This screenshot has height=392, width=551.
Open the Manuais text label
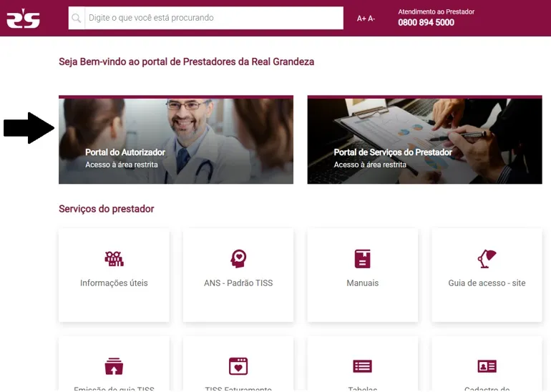click(363, 283)
